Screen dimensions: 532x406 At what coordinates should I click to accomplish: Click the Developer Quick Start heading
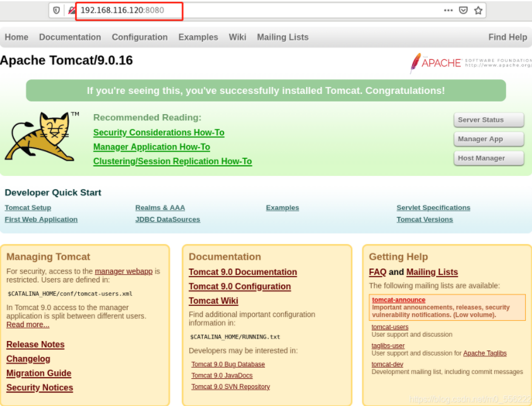tap(53, 192)
